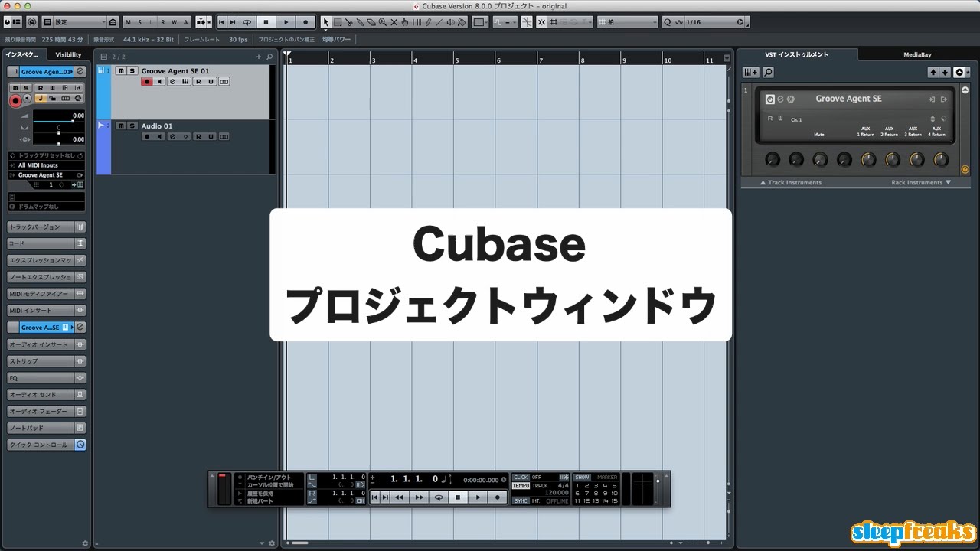This screenshot has height=551, width=980.
Task: Select the Draw pencil tool
Action: click(427, 22)
